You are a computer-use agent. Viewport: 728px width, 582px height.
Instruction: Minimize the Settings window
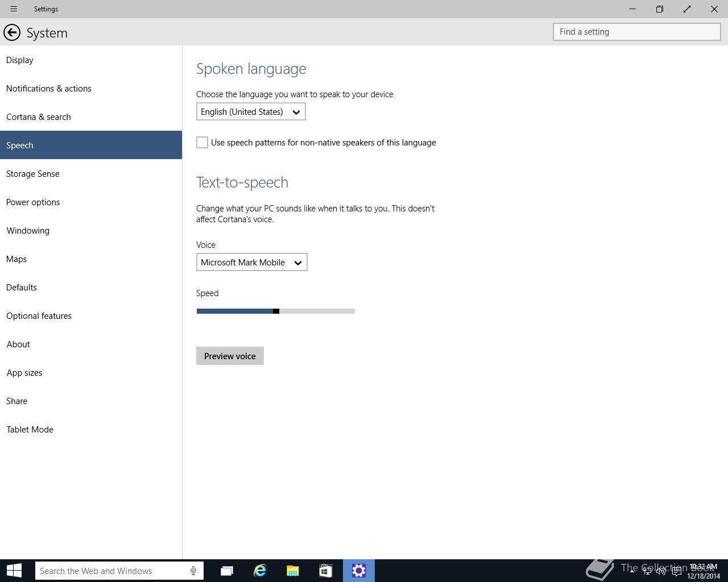[632, 9]
